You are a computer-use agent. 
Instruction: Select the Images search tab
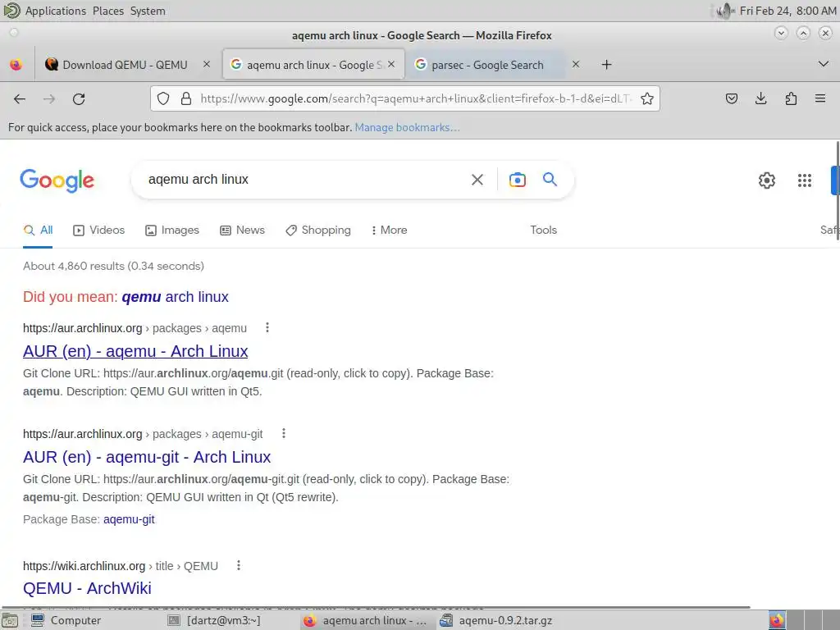pyautogui.click(x=172, y=230)
